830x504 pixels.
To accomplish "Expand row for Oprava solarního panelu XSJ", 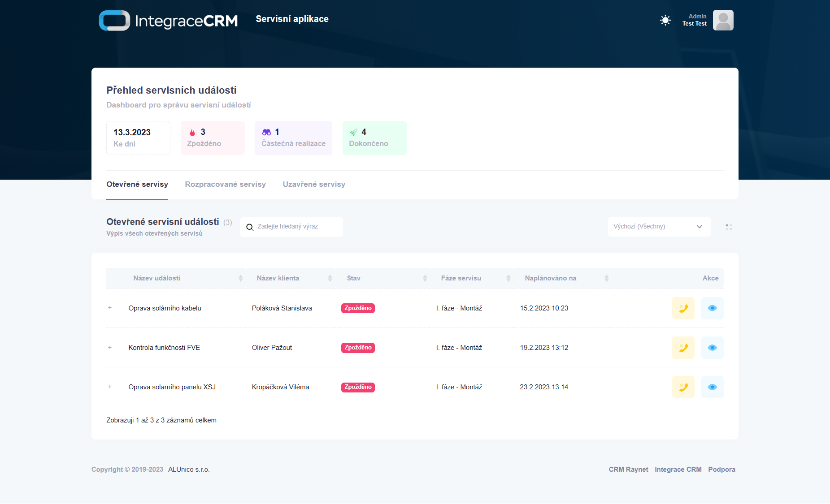I will [x=110, y=387].
